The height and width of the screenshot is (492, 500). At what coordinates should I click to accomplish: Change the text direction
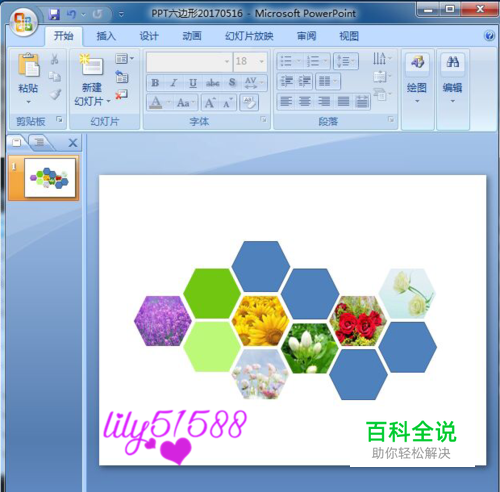pos(382,59)
